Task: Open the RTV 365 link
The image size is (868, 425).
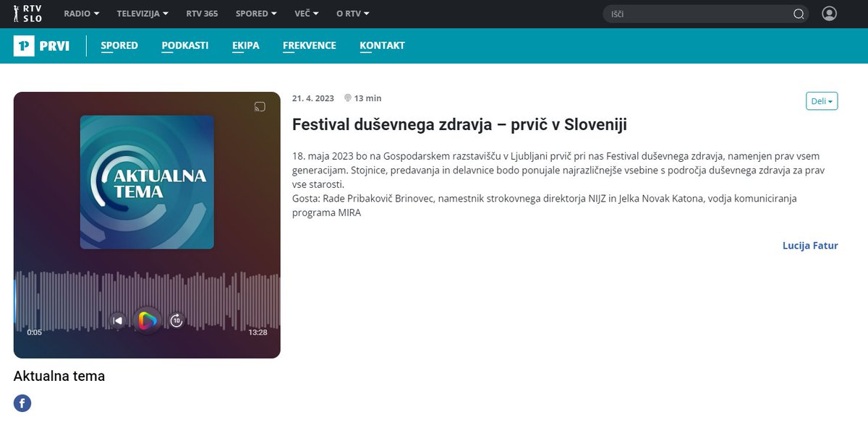Action: click(202, 14)
